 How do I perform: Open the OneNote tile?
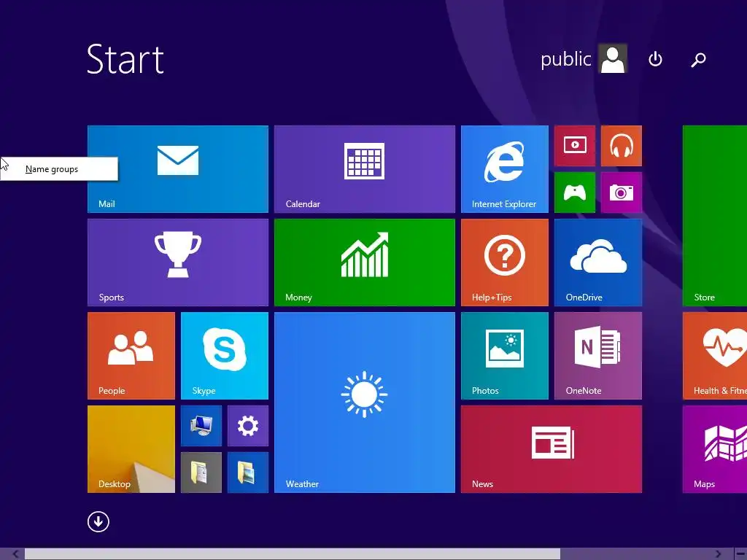pyautogui.click(x=598, y=356)
